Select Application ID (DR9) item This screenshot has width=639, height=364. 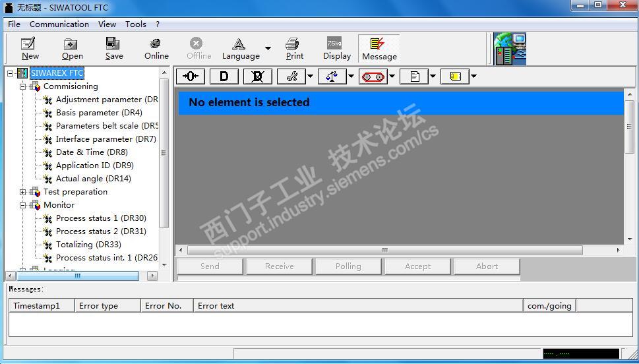[94, 165]
